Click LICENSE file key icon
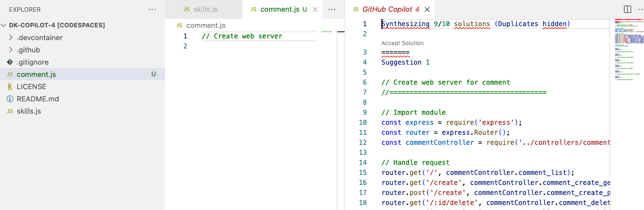Viewport: 644px width, 210px height. point(10,87)
